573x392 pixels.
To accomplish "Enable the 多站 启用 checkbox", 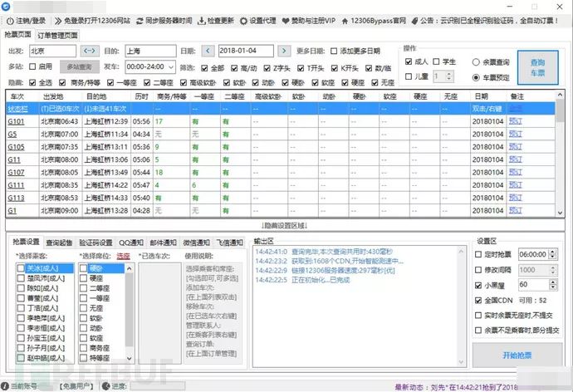I will (32, 66).
